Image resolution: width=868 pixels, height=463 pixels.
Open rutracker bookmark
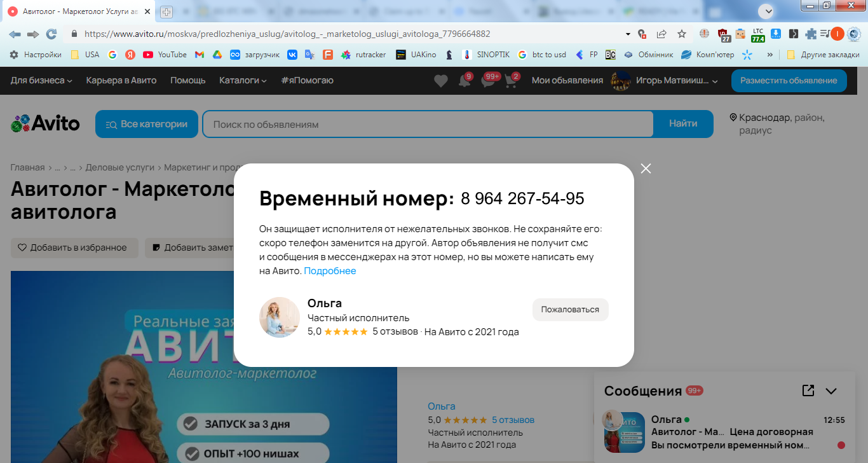363,55
